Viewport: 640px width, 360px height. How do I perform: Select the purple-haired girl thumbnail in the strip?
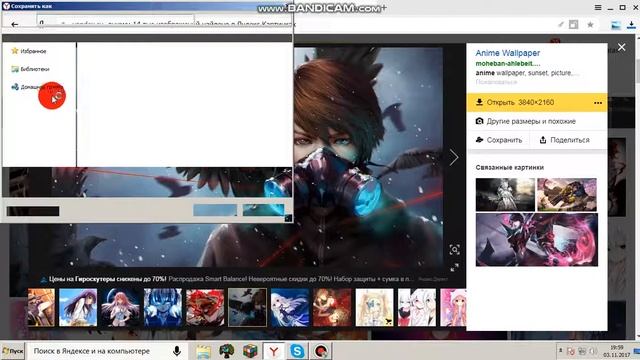click(x=78, y=307)
